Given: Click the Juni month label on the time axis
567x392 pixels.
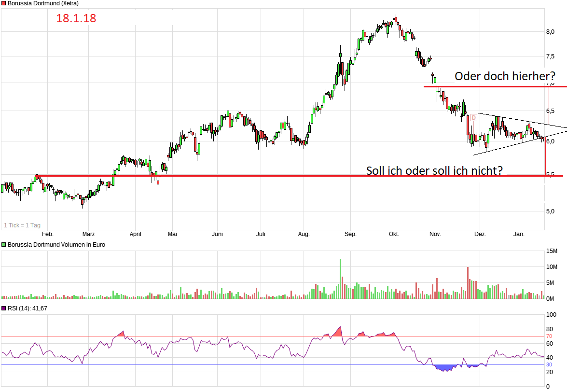Looking at the screenshot, I should coord(217,234).
